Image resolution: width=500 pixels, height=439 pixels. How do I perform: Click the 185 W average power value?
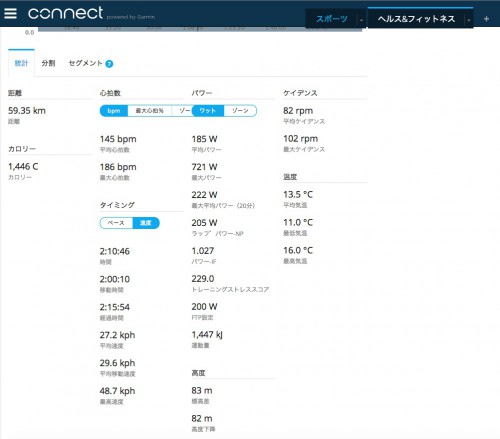(x=204, y=139)
